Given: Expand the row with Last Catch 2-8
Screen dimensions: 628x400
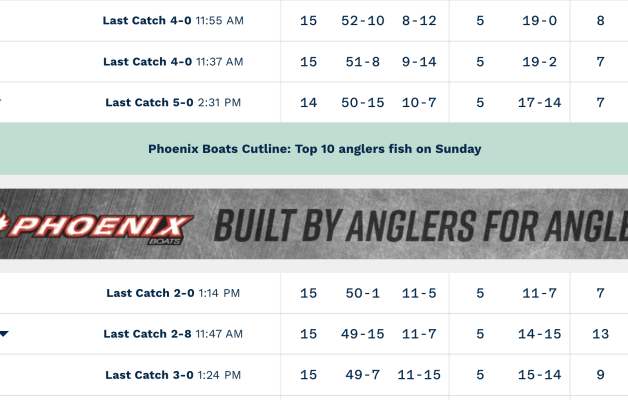Looking at the screenshot, I should pyautogui.click(x=4, y=334).
